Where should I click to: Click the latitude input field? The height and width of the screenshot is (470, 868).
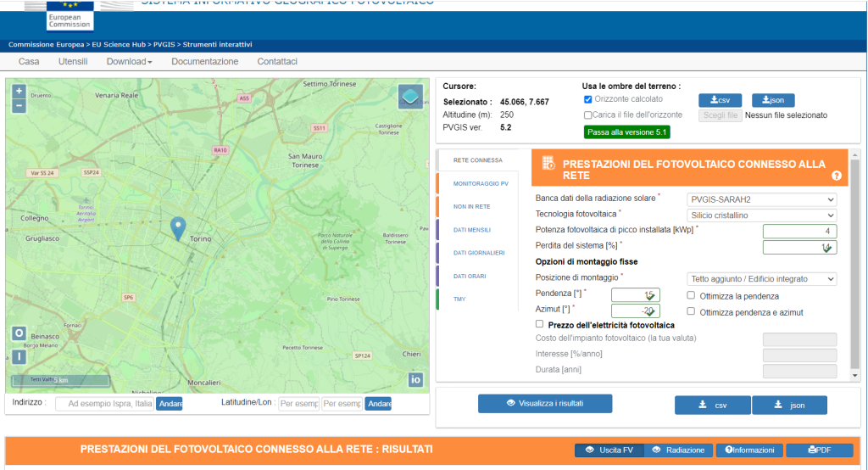[299, 404]
